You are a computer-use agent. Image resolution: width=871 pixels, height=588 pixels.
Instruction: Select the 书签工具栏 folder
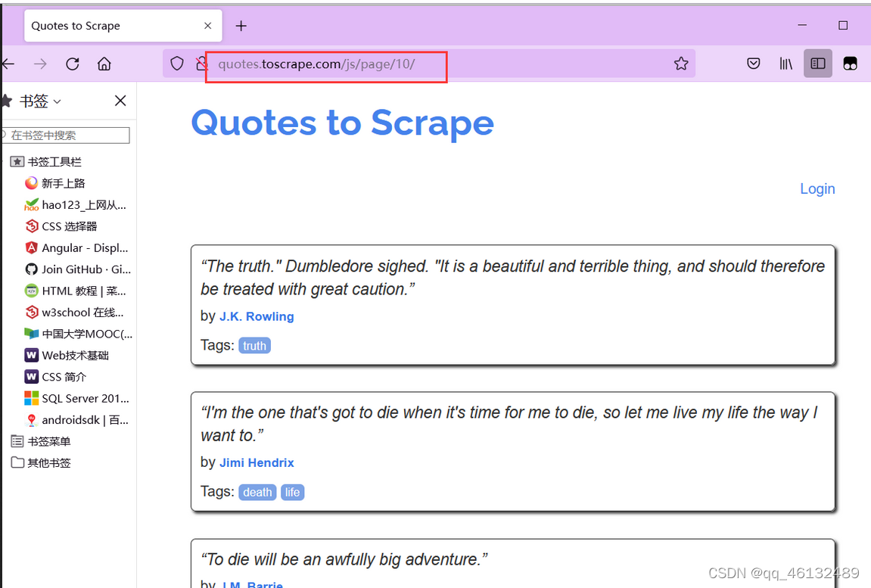(46, 162)
